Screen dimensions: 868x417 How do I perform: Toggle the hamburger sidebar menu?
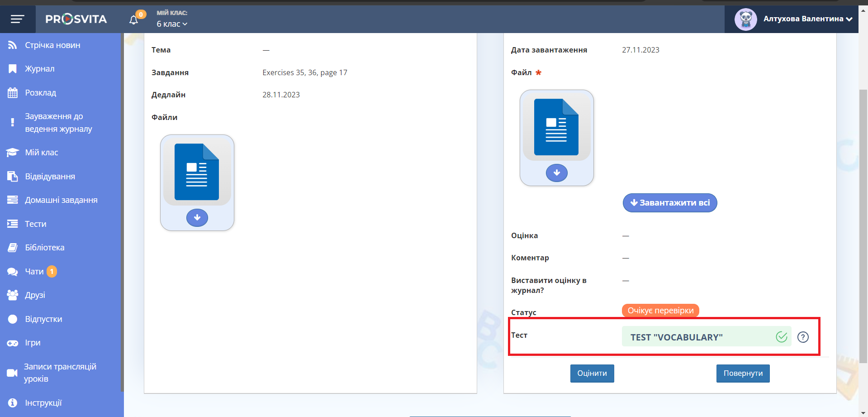(x=17, y=19)
